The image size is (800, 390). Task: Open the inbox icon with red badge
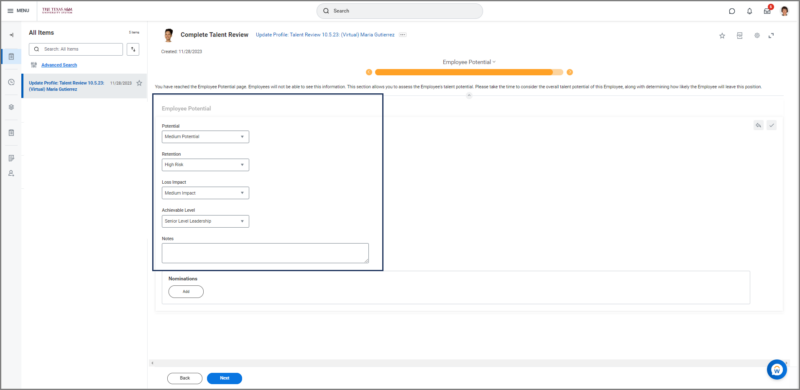tap(767, 11)
